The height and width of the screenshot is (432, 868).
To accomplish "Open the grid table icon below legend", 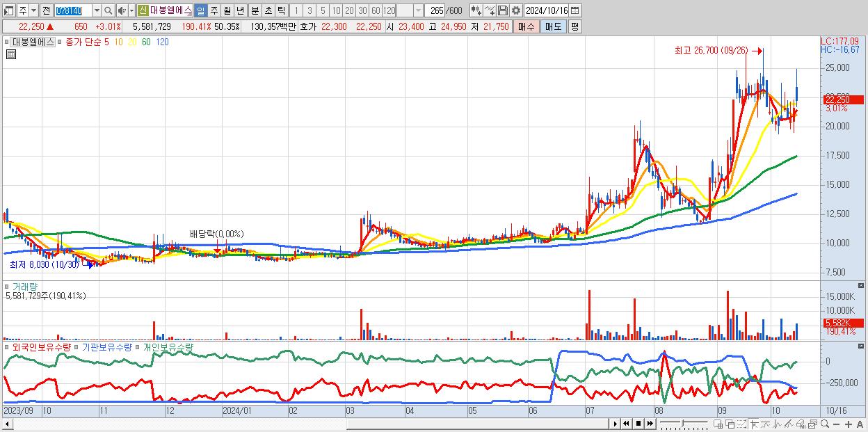I will [x=10, y=54].
